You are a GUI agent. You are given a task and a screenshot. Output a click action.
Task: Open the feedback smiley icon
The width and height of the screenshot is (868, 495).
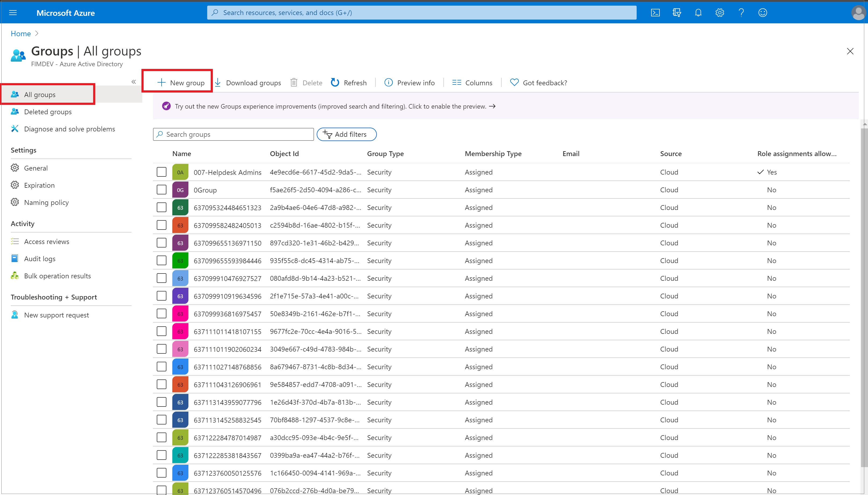763,13
